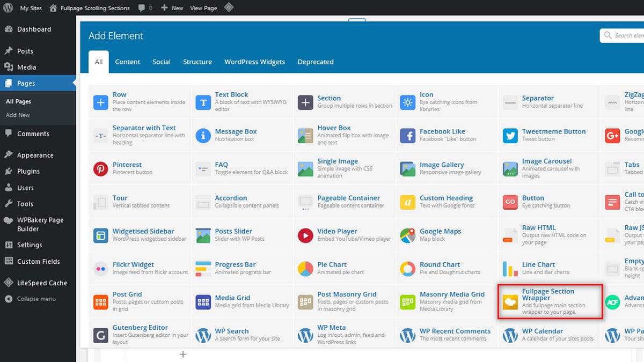The width and height of the screenshot is (644, 362).
Task: Focus the Search element field
Action: (x=623, y=35)
